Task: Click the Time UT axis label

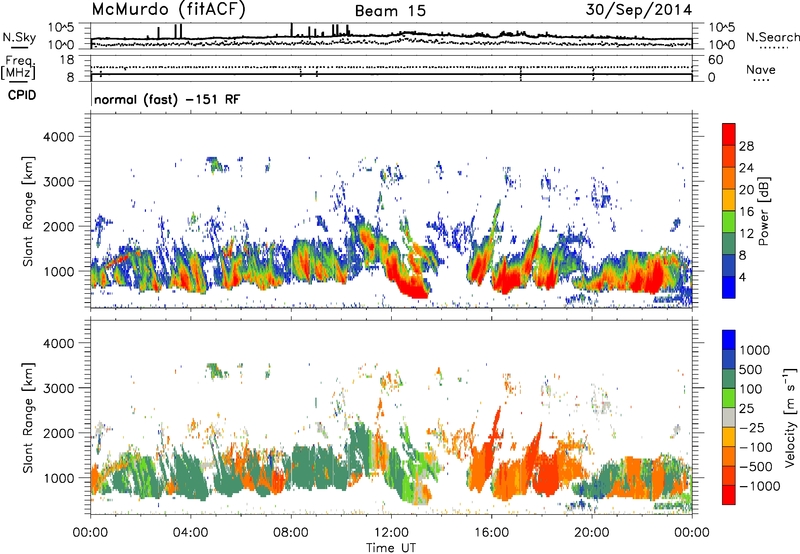Action: (391, 547)
